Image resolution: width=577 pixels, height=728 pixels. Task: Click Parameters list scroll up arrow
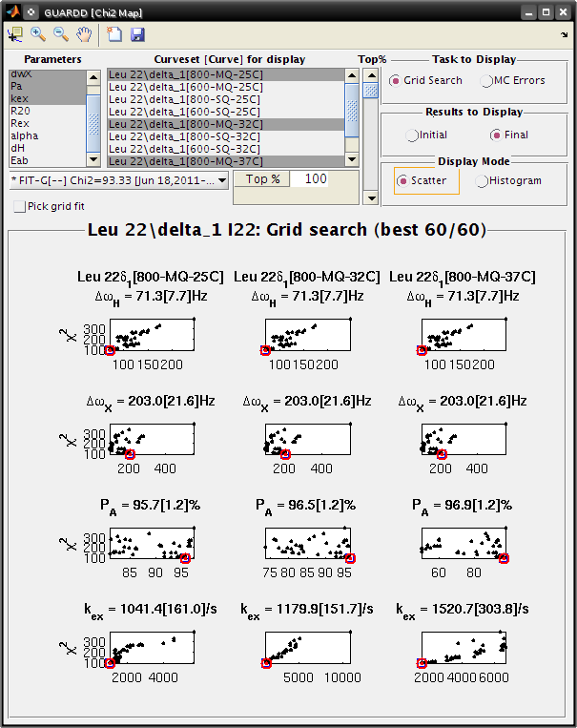[x=93, y=77]
